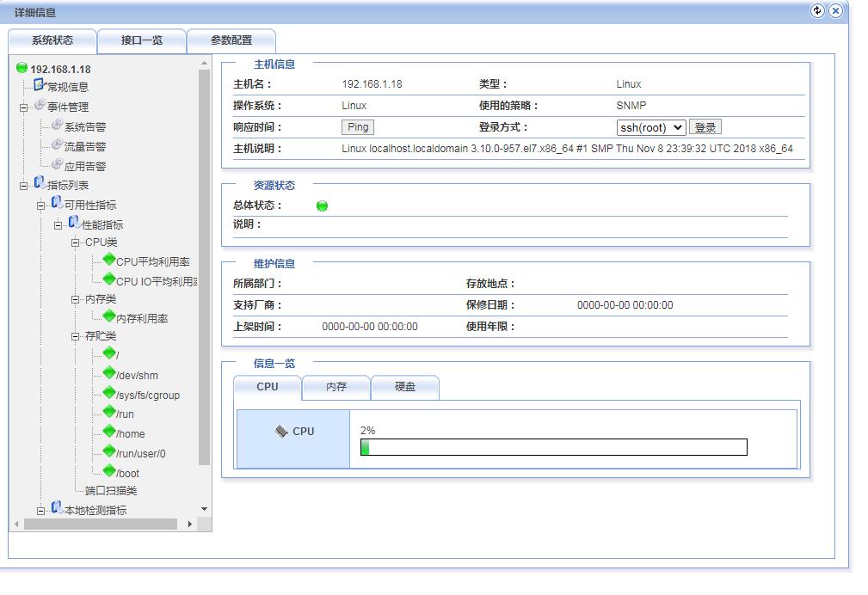
Task: Click the tree panel vertical scrollbar
Action: click(204, 267)
